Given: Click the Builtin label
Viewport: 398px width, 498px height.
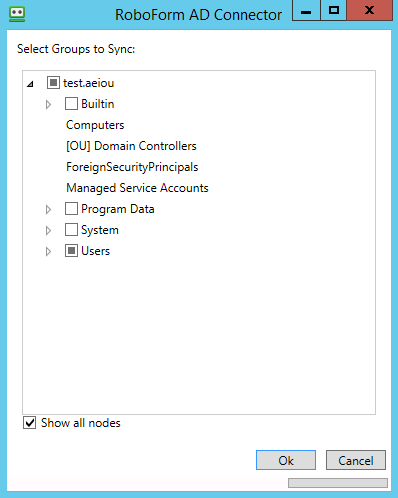Looking at the screenshot, I should click(98, 104).
